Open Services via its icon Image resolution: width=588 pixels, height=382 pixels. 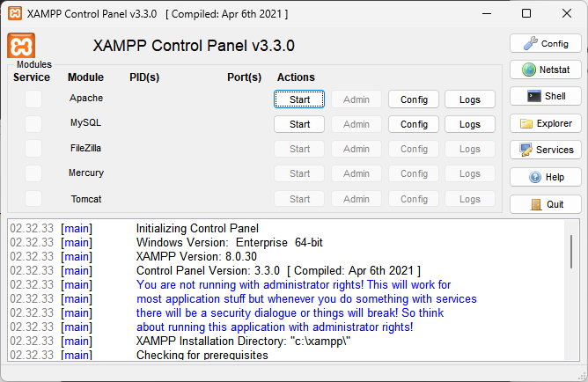[x=546, y=150]
